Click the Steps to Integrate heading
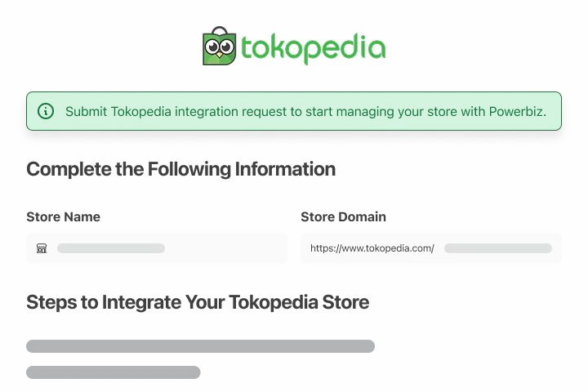Image resolution: width=588 pixels, height=392 pixels. pos(198,302)
